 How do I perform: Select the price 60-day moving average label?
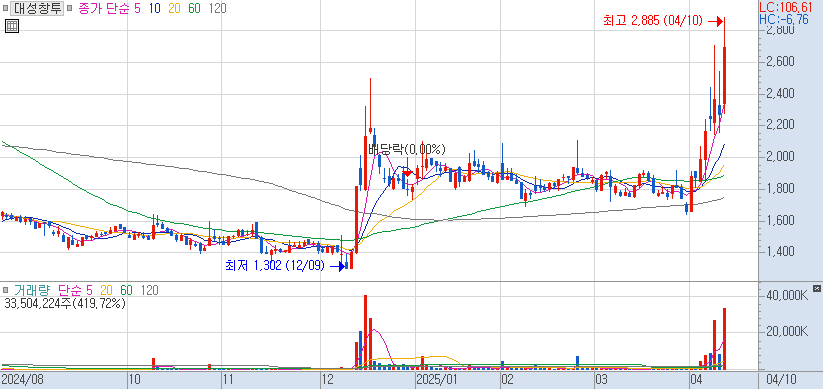[x=194, y=8]
